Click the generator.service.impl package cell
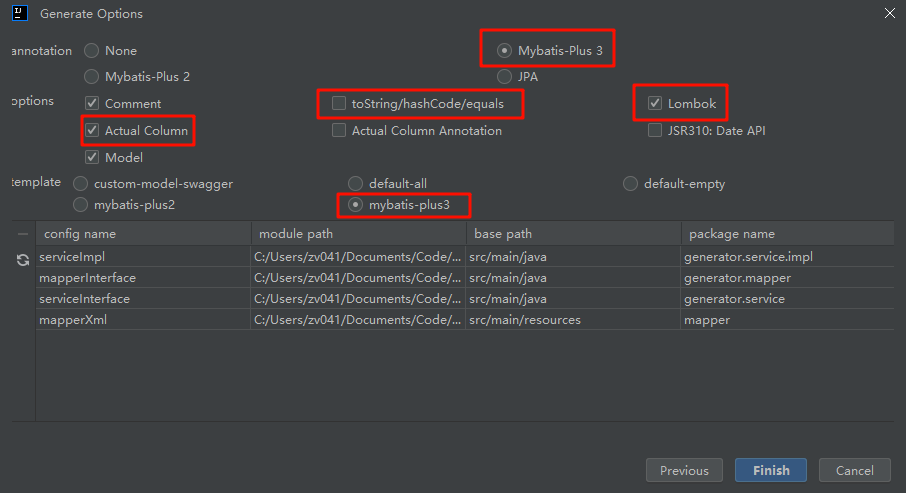The height and width of the screenshot is (493, 906). pyautogui.click(x=788, y=257)
